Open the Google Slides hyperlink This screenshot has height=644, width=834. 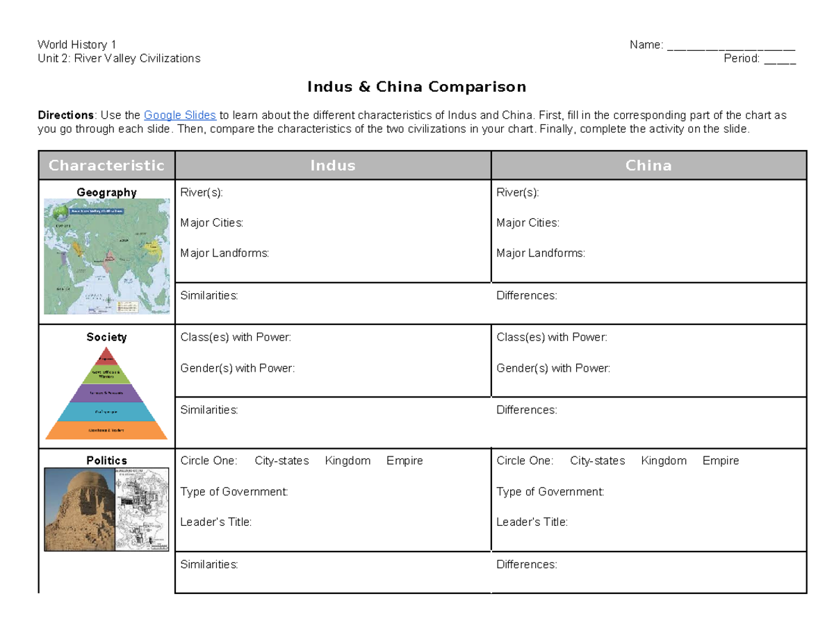pos(179,115)
